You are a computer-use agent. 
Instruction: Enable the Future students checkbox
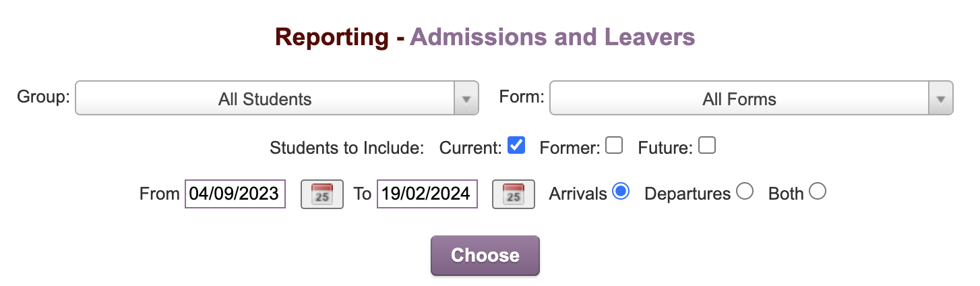point(707,145)
